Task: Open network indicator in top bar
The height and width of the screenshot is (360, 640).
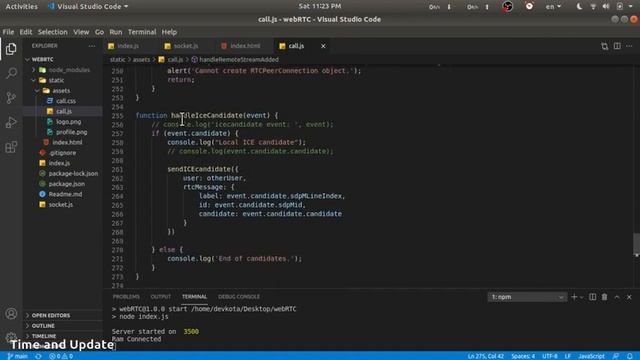Action: pos(593,7)
